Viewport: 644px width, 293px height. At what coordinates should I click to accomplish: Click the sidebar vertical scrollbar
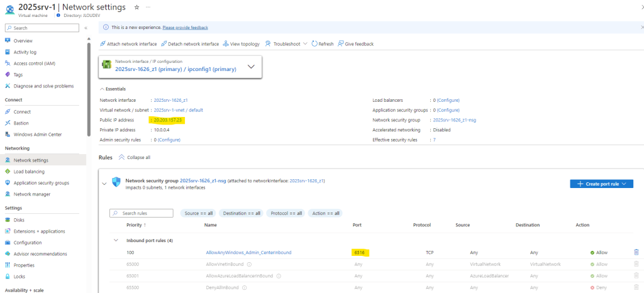point(89,89)
